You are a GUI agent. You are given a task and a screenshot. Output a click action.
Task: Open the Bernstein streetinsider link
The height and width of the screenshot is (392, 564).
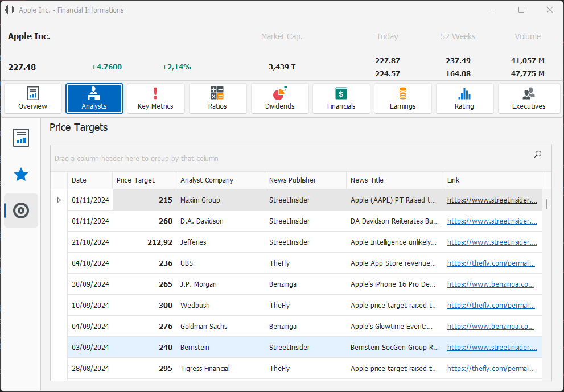pyautogui.click(x=492, y=348)
